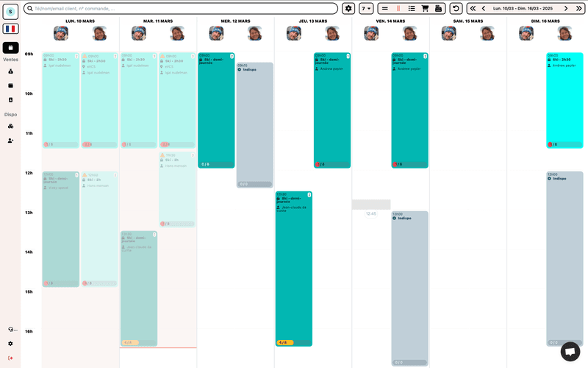Go to the next week with the single right chevron

566,8
